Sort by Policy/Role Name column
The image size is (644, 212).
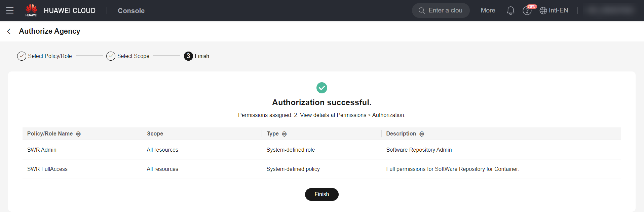(x=78, y=134)
